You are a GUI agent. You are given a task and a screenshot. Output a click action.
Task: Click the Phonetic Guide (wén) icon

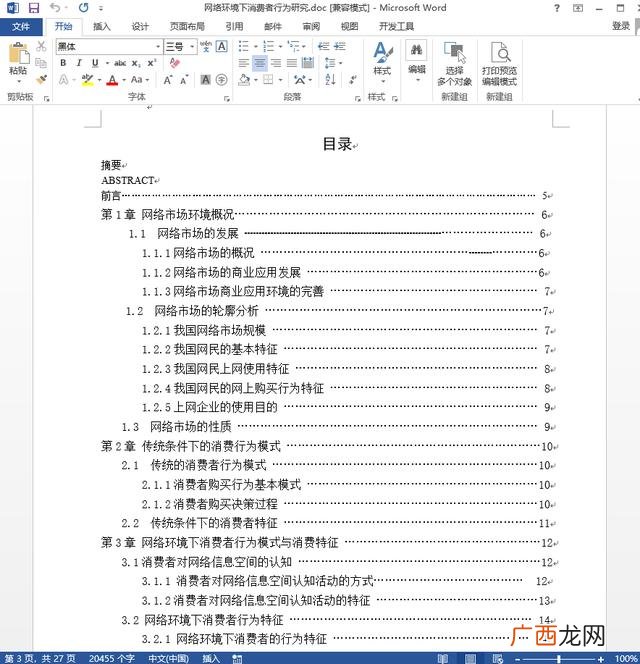(x=206, y=46)
